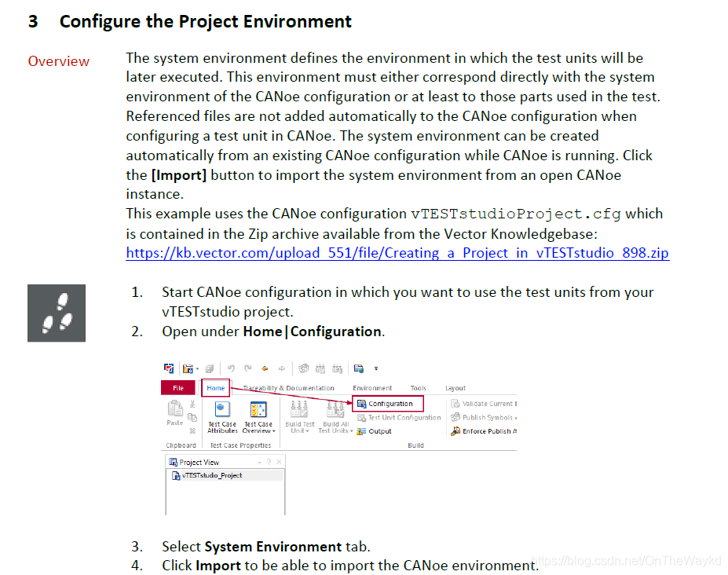The width and height of the screenshot is (728, 575).
Task: Open Test Case Attributes
Action: (x=222, y=418)
